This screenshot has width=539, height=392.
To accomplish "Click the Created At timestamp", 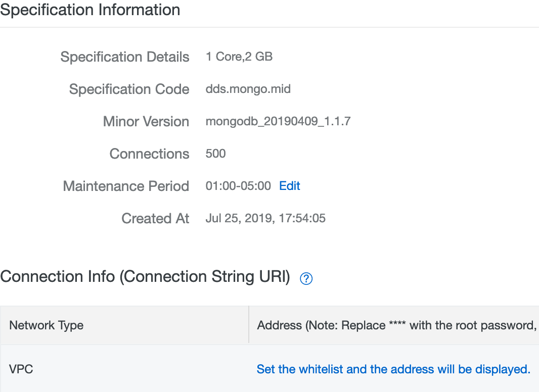I will tap(265, 218).
